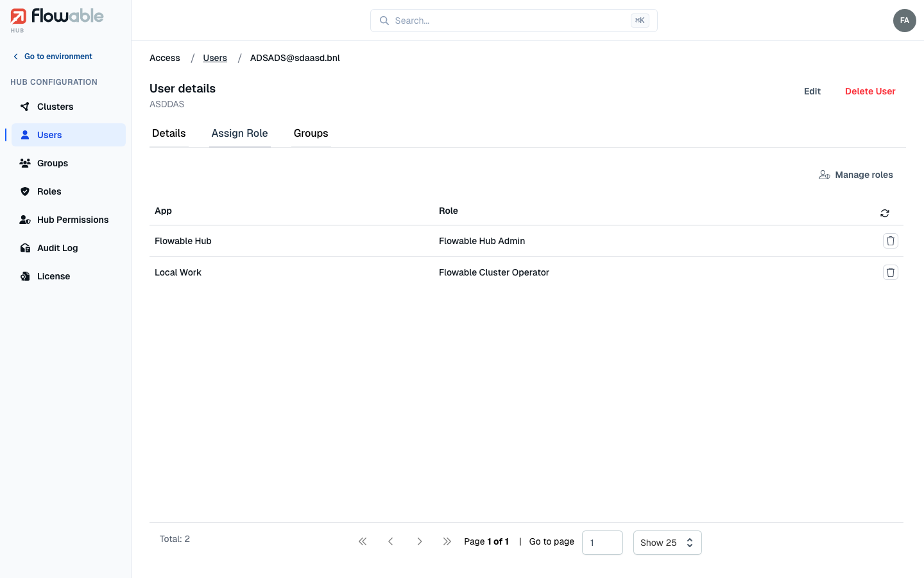Focus the Search field

[x=514, y=21]
